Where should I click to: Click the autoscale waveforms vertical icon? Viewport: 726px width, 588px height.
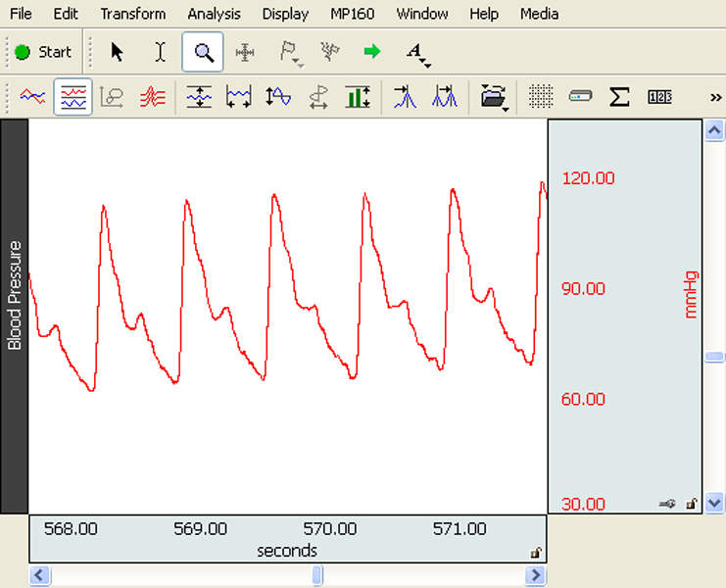coord(199,97)
